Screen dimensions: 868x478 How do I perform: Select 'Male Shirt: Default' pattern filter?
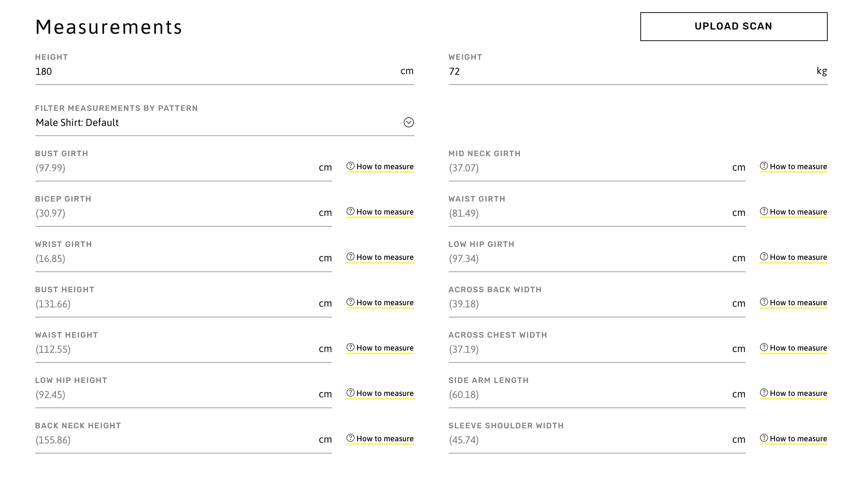click(225, 122)
